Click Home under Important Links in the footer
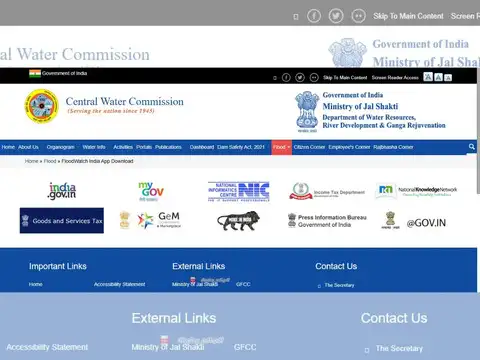Viewport: 480px width, 360px height. [35, 284]
